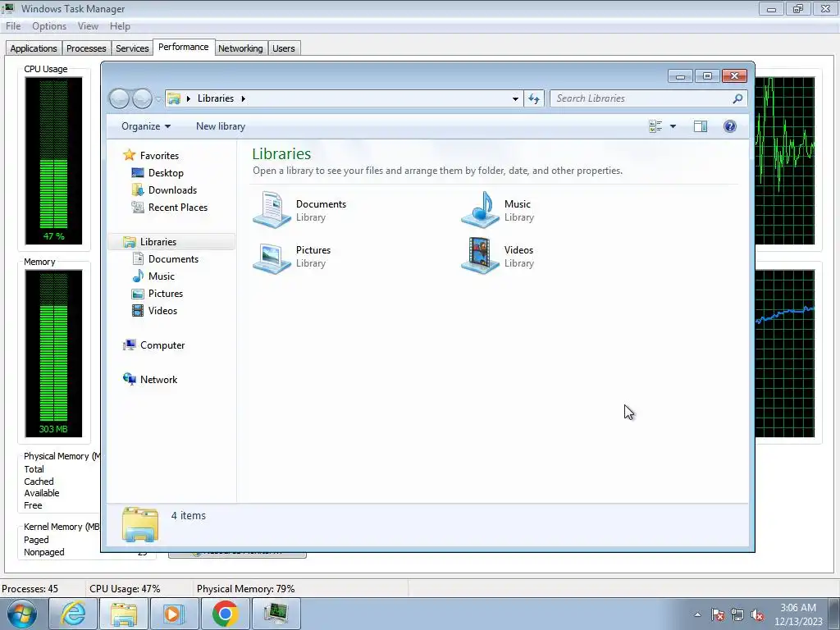Viewport: 840px width, 630px height.
Task: Click the Memory 303 MB meter
Action: tap(53, 354)
